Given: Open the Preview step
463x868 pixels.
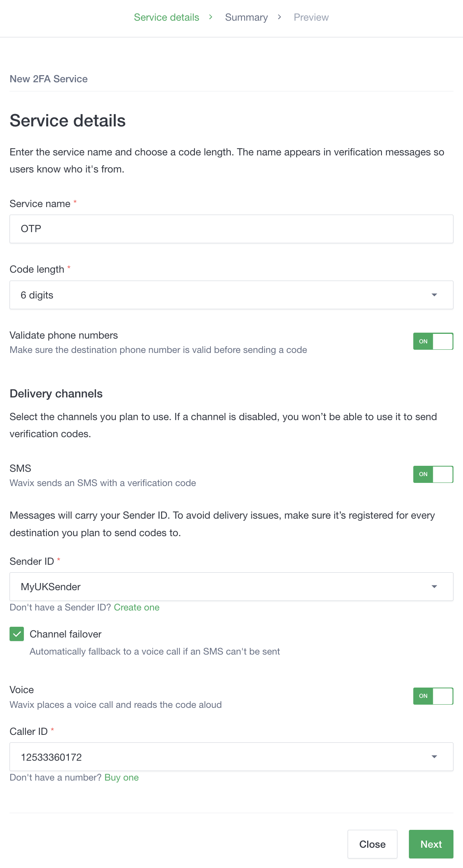Looking at the screenshot, I should click(x=311, y=17).
